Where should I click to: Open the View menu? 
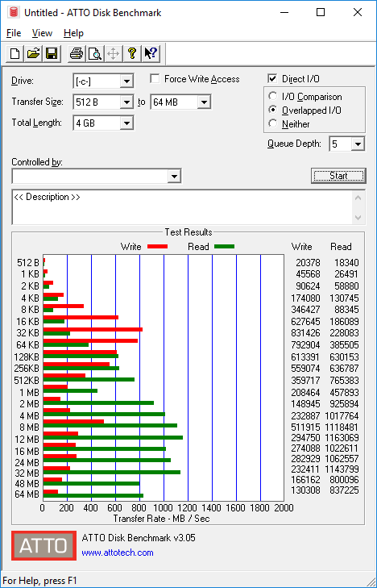(x=42, y=33)
